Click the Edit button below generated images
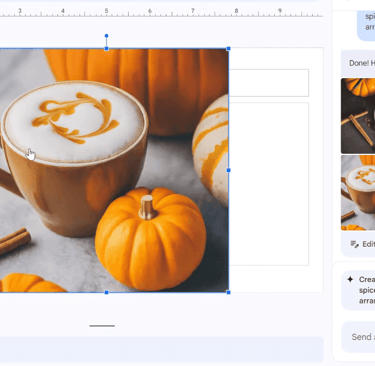The image size is (375, 366). [x=363, y=244]
